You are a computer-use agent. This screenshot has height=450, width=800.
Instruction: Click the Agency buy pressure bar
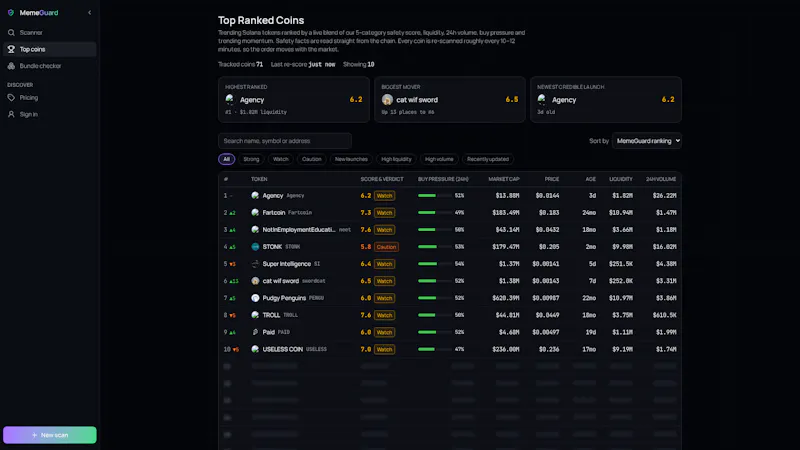point(434,195)
